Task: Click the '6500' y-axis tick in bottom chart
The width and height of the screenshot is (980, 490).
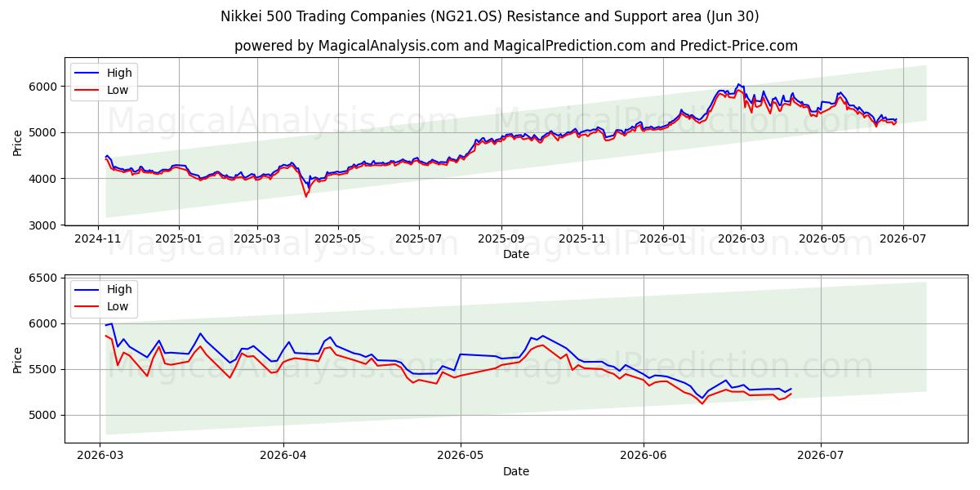Action: [x=43, y=278]
